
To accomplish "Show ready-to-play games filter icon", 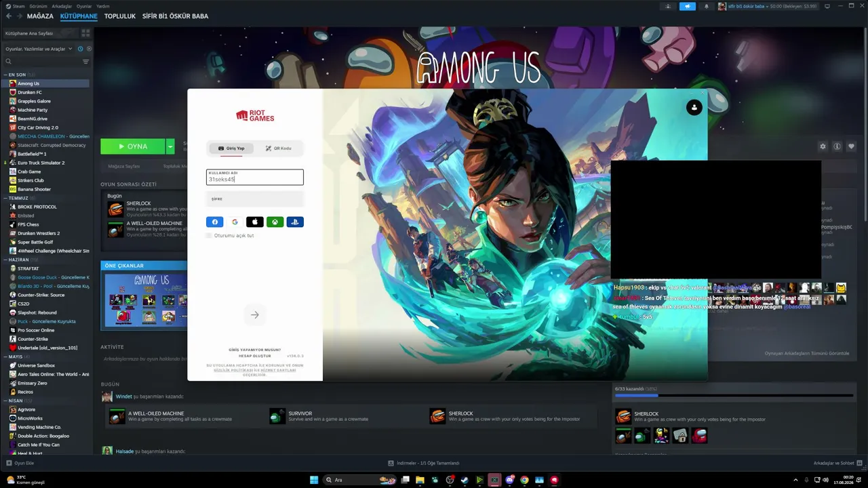I will click(x=89, y=49).
